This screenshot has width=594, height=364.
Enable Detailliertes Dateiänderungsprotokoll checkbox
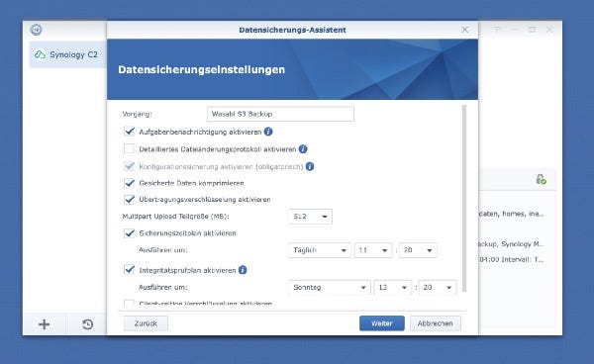pyautogui.click(x=129, y=148)
